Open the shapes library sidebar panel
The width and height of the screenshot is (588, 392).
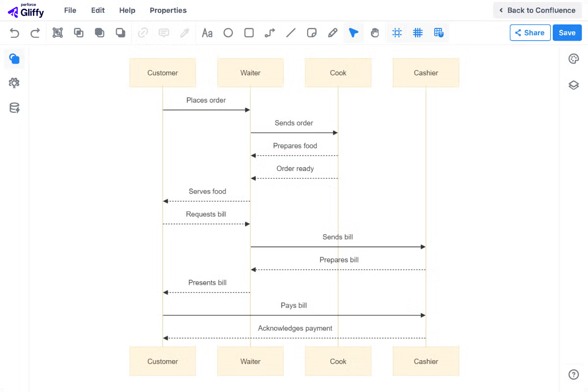pos(14,59)
